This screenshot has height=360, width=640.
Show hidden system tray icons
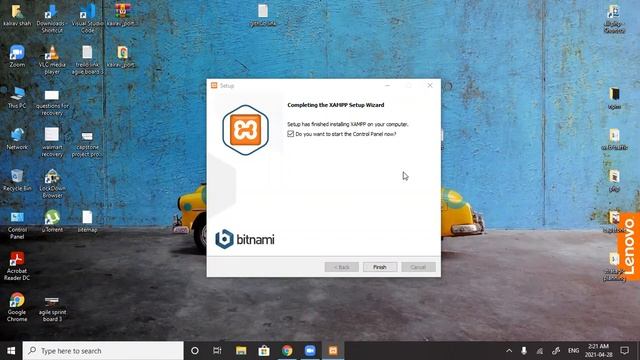509,351
